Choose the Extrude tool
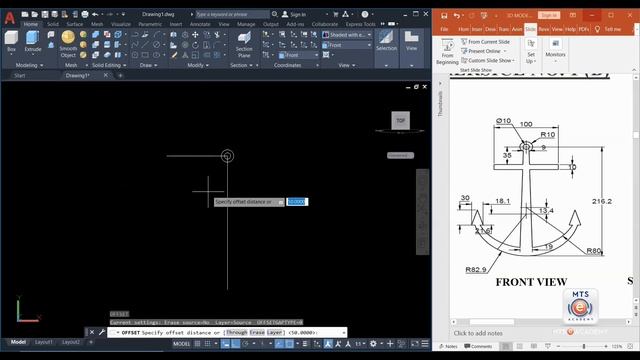The width and height of the screenshot is (640, 360). coord(33,41)
